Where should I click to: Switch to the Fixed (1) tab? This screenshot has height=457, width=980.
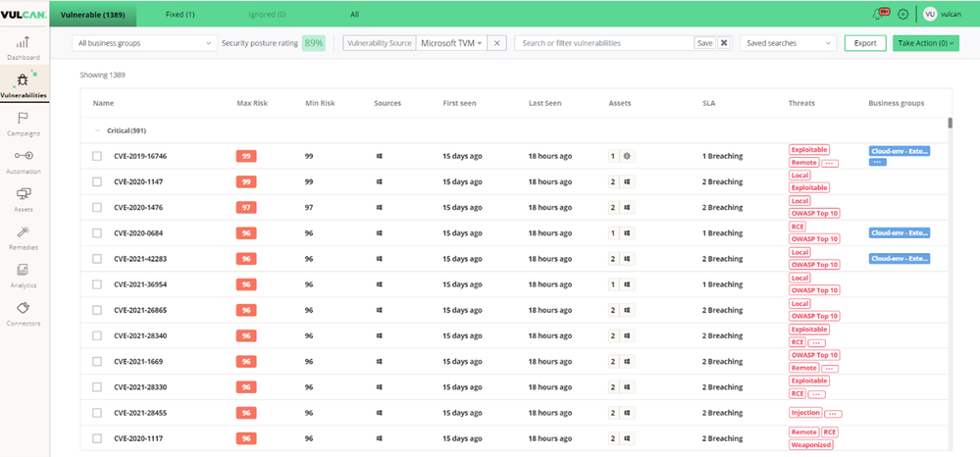[180, 15]
